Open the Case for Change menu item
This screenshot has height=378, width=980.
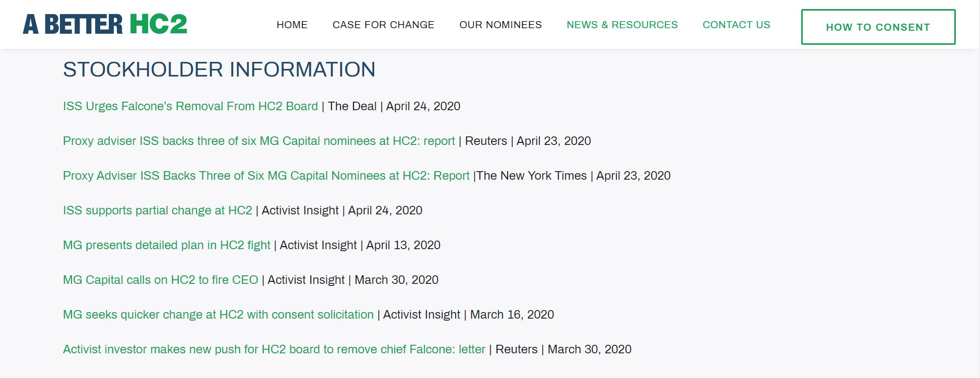(x=383, y=25)
